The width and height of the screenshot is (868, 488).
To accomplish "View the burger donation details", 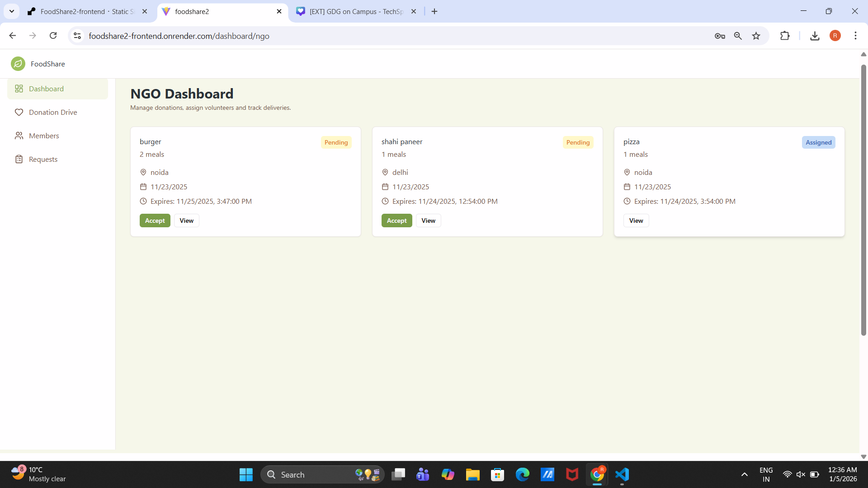I will tap(186, 221).
